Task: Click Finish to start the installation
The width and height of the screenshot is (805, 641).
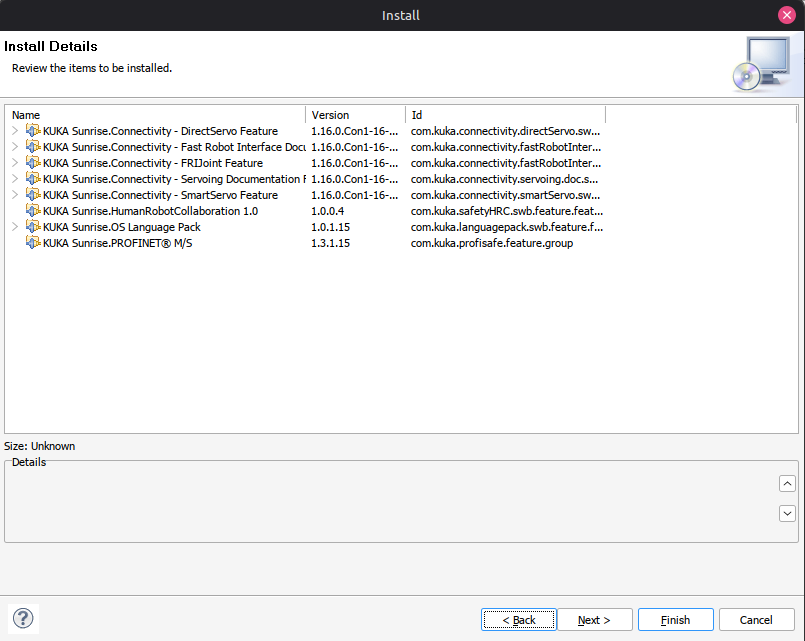Action: (676, 620)
